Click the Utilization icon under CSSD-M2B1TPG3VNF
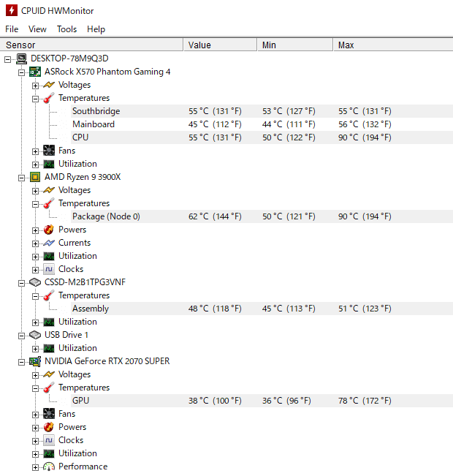The width and height of the screenshot is (453, 476). coord(49,322)
